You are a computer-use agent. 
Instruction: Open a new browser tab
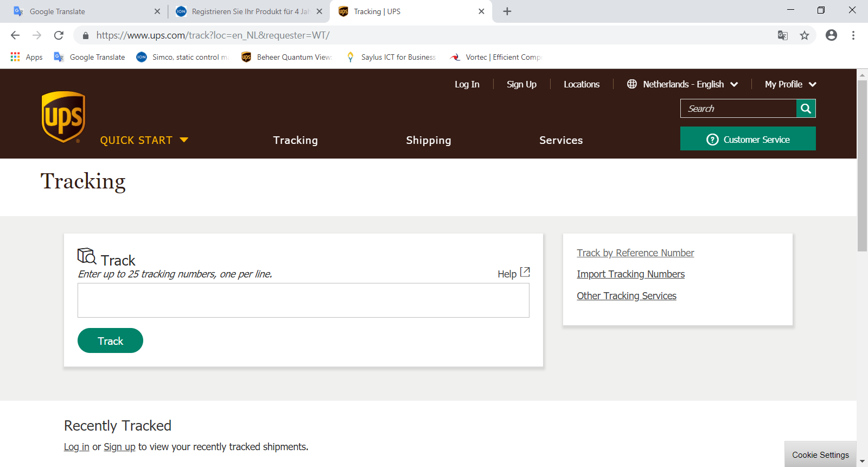coord(507,11)
